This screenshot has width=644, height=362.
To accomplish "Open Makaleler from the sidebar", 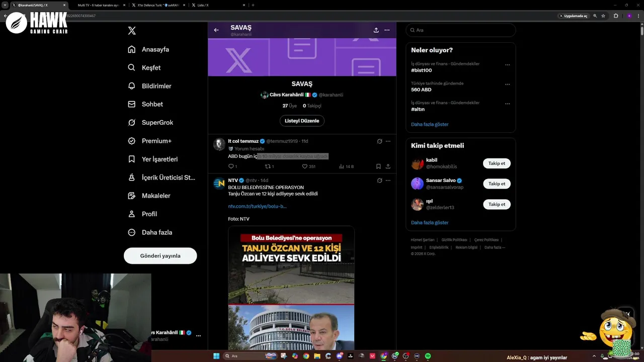I will pyautogui.click(x=149, y=196).
